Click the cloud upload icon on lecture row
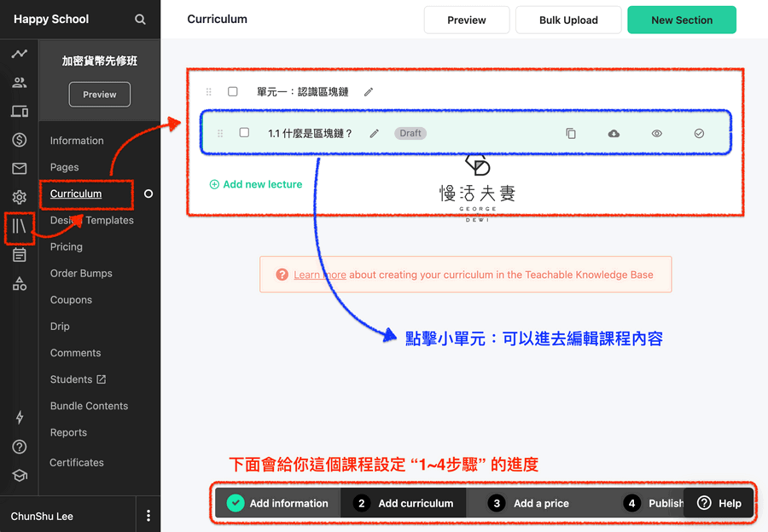This screenshot has height=532, width=768. 614,134
